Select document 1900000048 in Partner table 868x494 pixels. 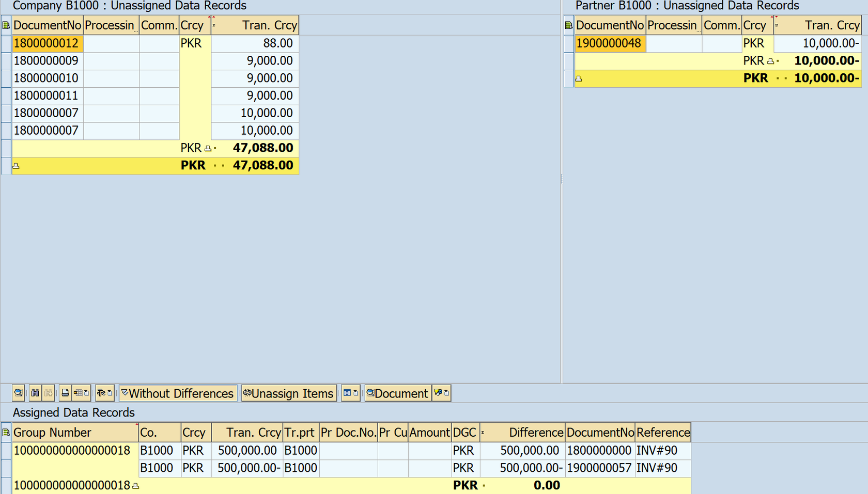[610, 43]
